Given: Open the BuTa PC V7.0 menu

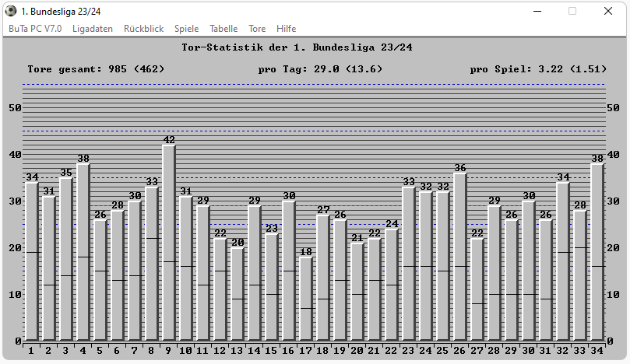Looking at the screenshot, I should coord(35,29).
